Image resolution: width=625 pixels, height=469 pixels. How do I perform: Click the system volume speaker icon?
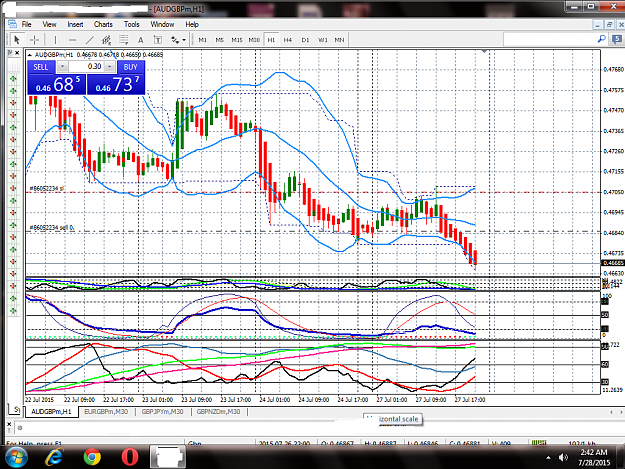[x=563, y=457]
